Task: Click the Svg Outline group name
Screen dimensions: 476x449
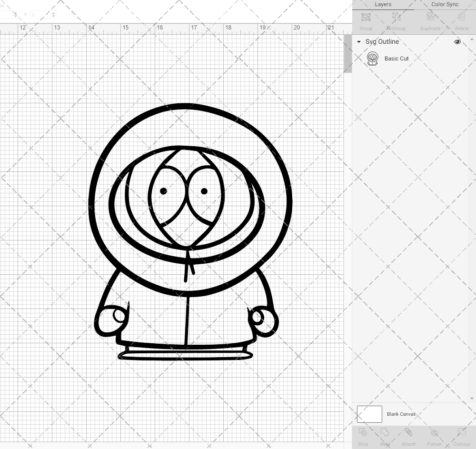Action: click(x=382, y=41)
